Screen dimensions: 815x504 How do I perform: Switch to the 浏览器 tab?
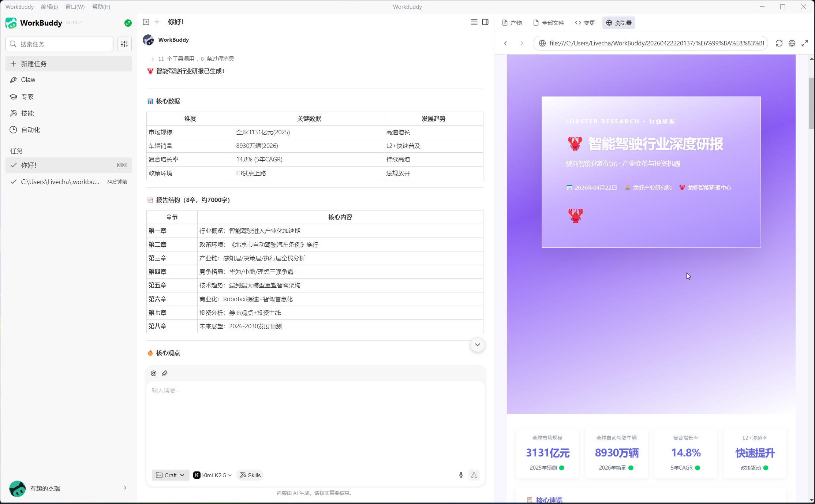pos(619,23)
